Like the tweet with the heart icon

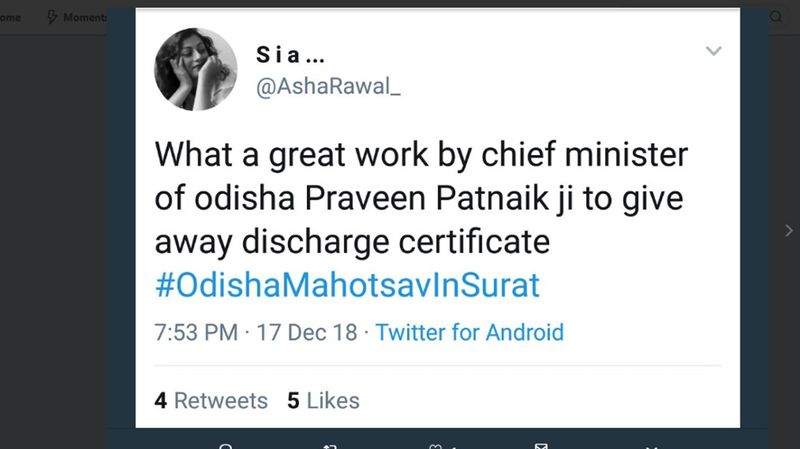436,446
